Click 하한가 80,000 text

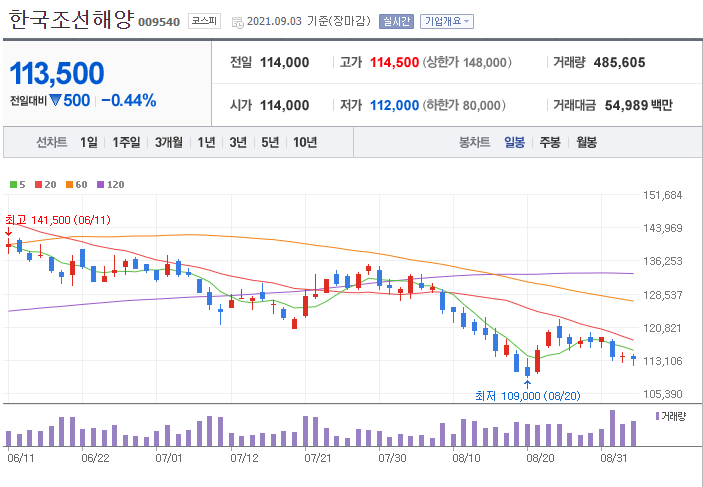(x=464, y=105)
